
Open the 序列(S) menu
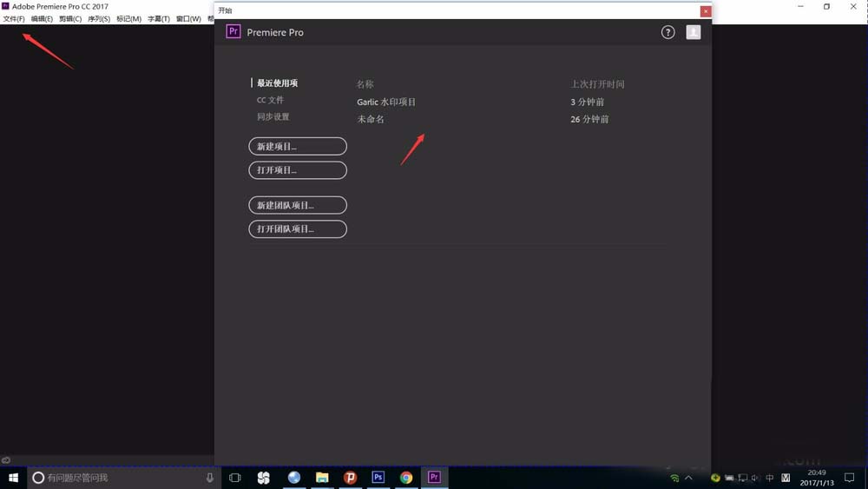coord(99,19)
